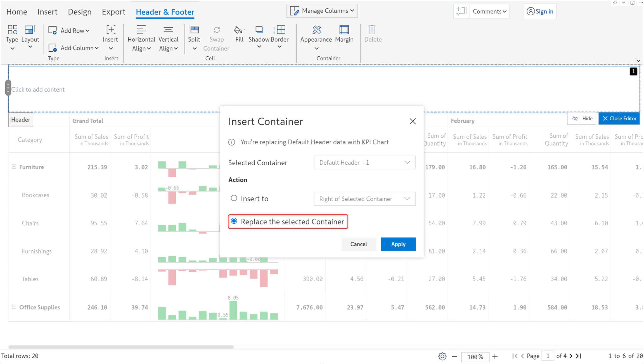
Task: Go to the next page arrow
Action: coord(571,356)
